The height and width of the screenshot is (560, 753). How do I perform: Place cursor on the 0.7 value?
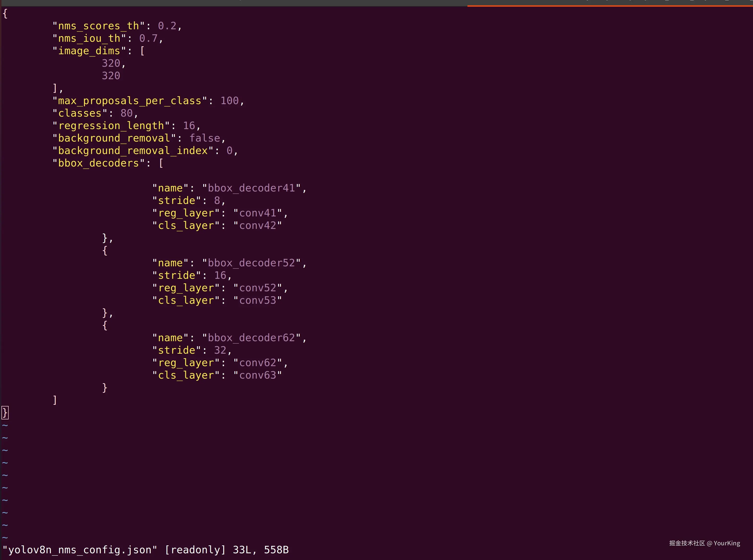coord(148,39)
